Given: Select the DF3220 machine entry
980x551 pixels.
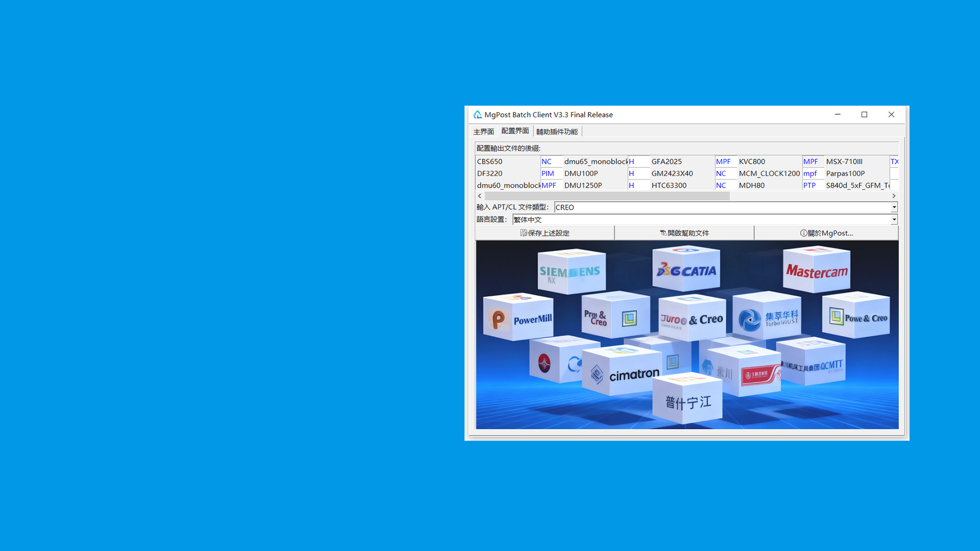Looking at the screenshot, I should point(508,173).
